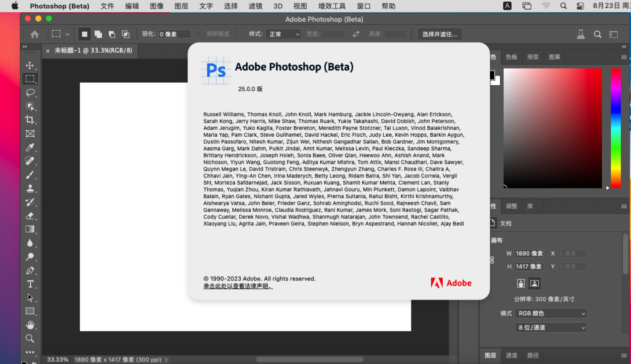The width and height of the screenshot is (631, 364).
Task: Choose Add to selection mode
Action: 98,34
